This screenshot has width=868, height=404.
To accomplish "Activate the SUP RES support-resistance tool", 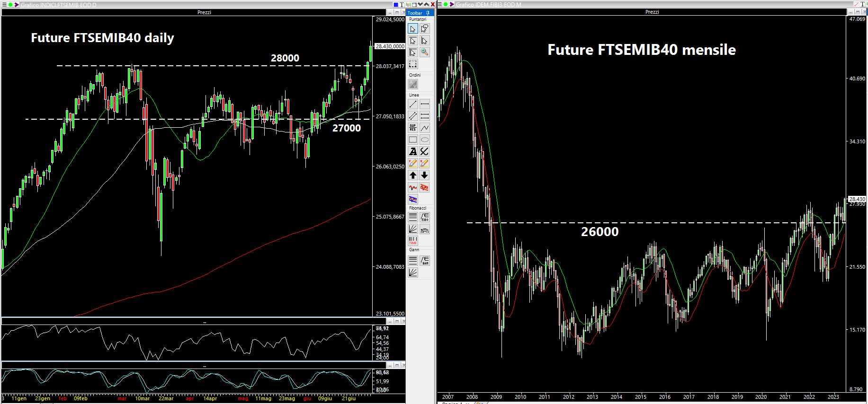I will tap(413, 128).
